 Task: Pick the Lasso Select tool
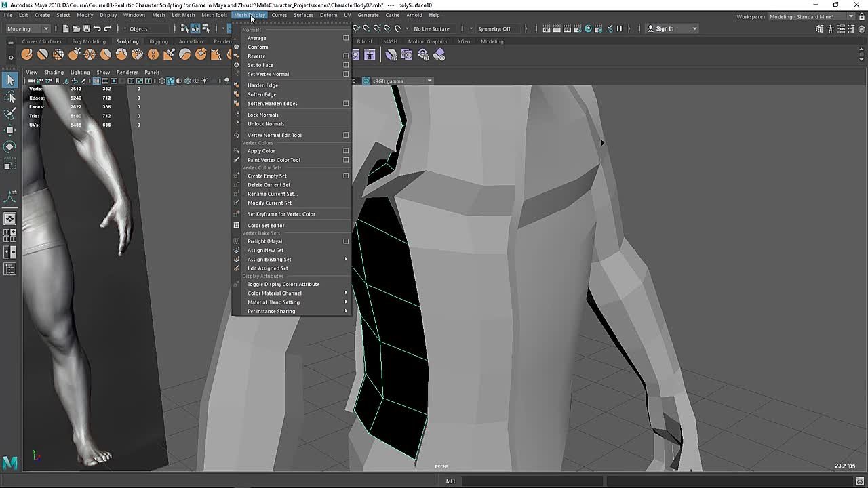10,98
